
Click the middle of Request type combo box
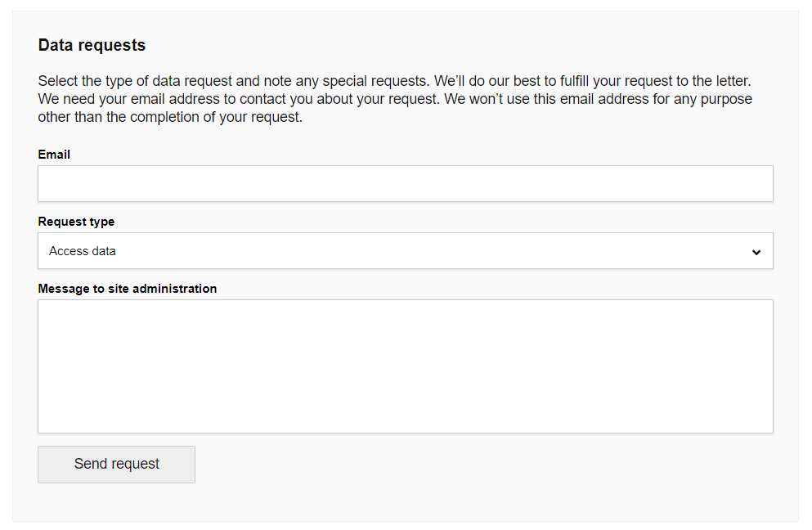[x=405, y=251]
